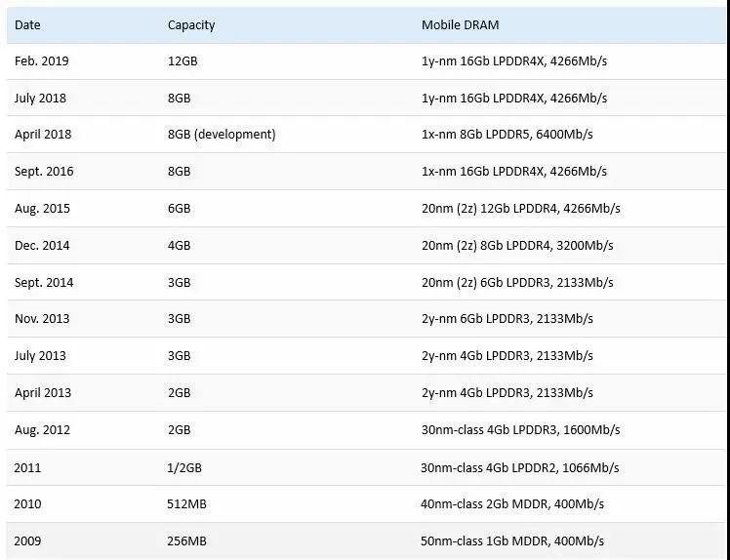Select the 12GB capacity cell
The height and width of the screenshot is (560, 730).
click(182, 61)
